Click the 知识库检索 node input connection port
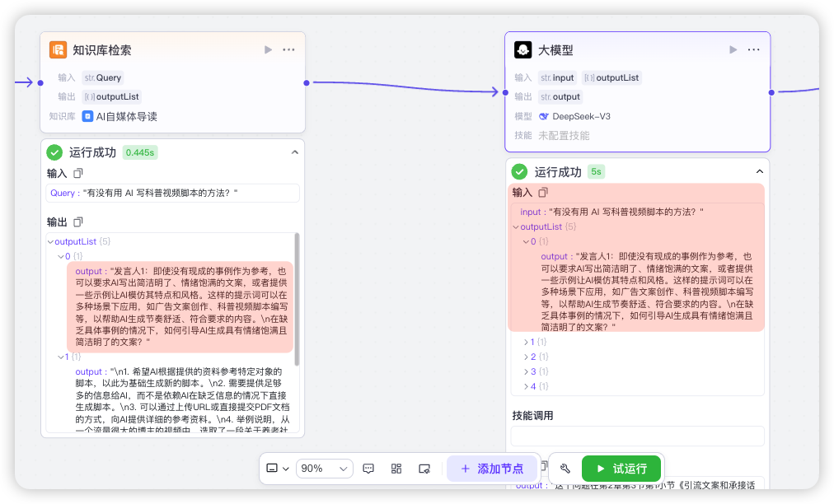The image size is (834, 504). coord(40,83)
